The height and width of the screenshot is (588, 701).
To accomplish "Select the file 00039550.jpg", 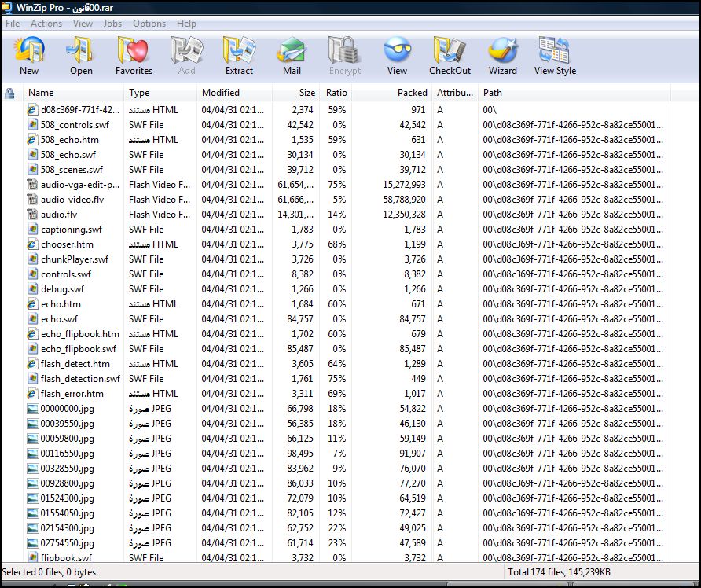I will point(67,424).
